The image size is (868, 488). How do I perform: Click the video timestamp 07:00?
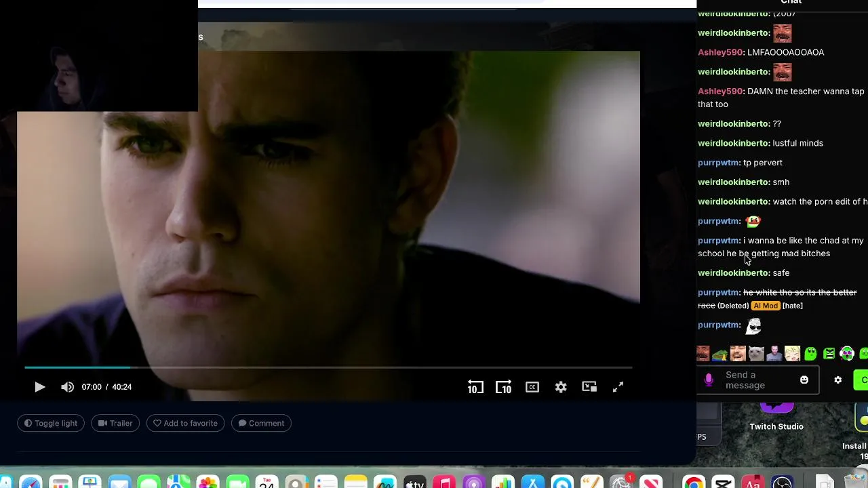point(92,387)
